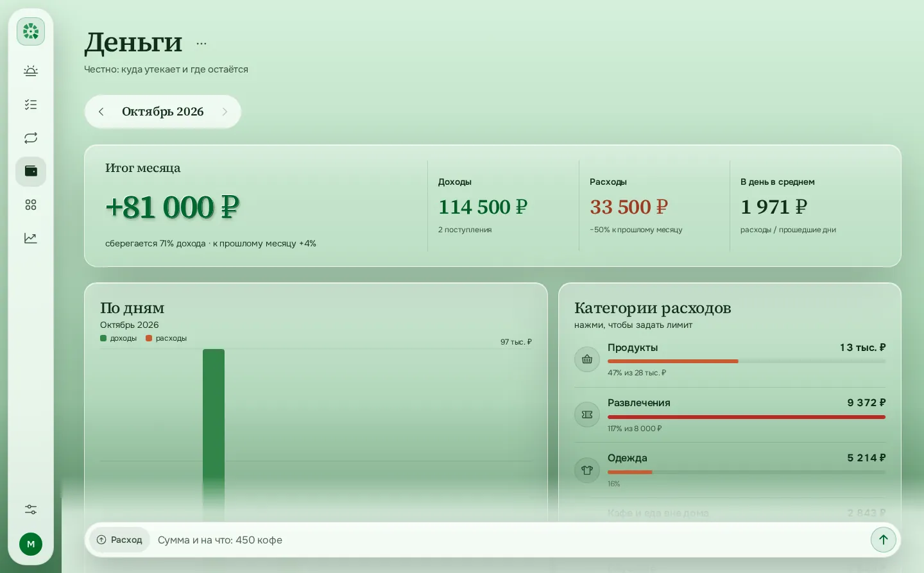Click the Октябрь 2026 month label

pyautogui.click(x=163, y=112)
